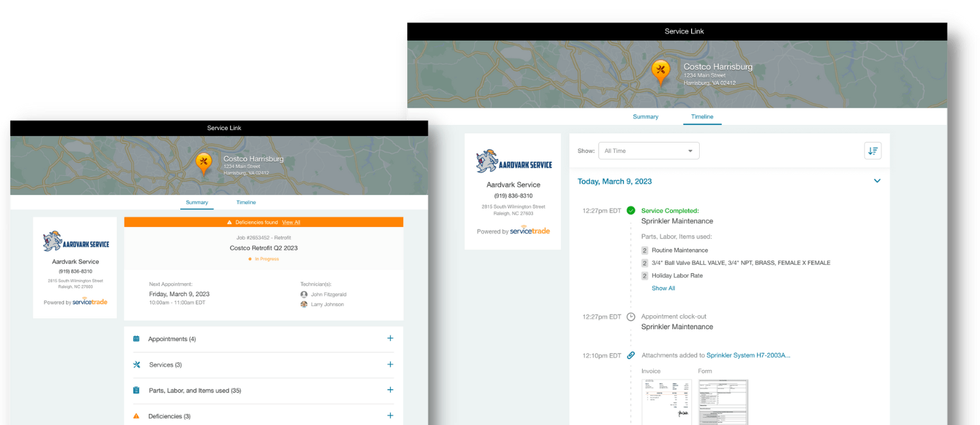Image resolution: width=980 pixels, height=425 pixels.
Task: Click the Appointments calendar icon
Action: (x=137, y=339)
